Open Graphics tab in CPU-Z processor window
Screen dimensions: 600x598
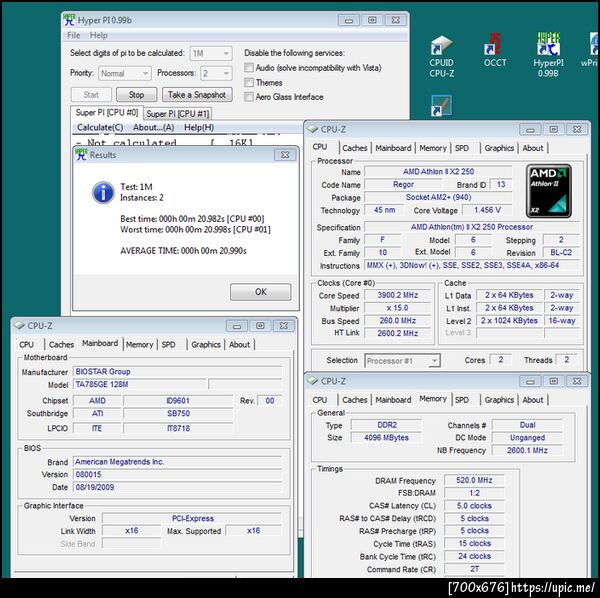499,148
